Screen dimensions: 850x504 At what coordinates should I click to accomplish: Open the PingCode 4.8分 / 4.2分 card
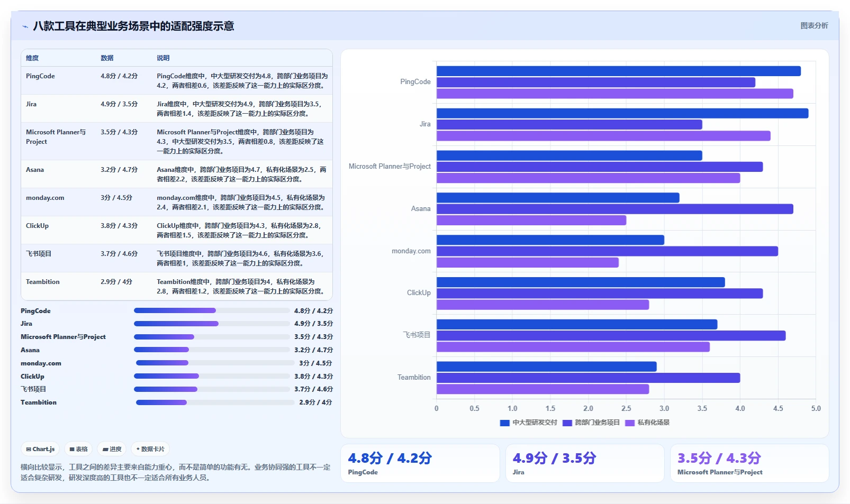coord(420,463)
